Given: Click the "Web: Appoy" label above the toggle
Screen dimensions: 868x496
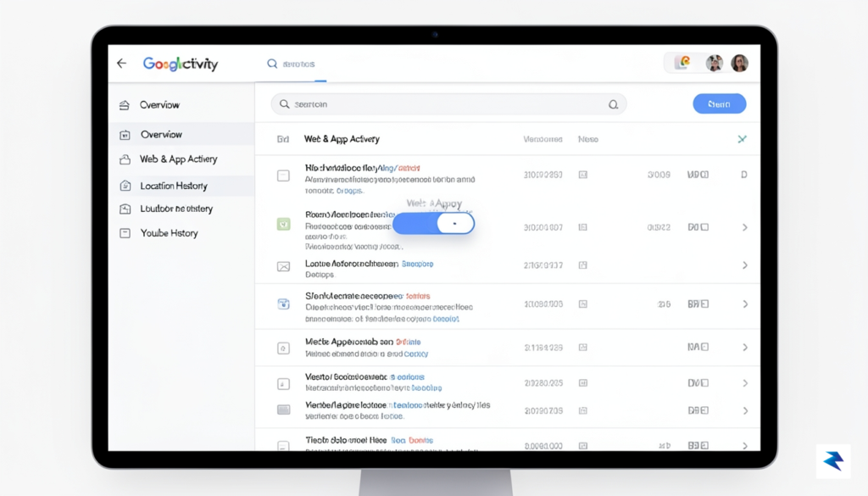Looking at the screenshot, I should (434, 203).
